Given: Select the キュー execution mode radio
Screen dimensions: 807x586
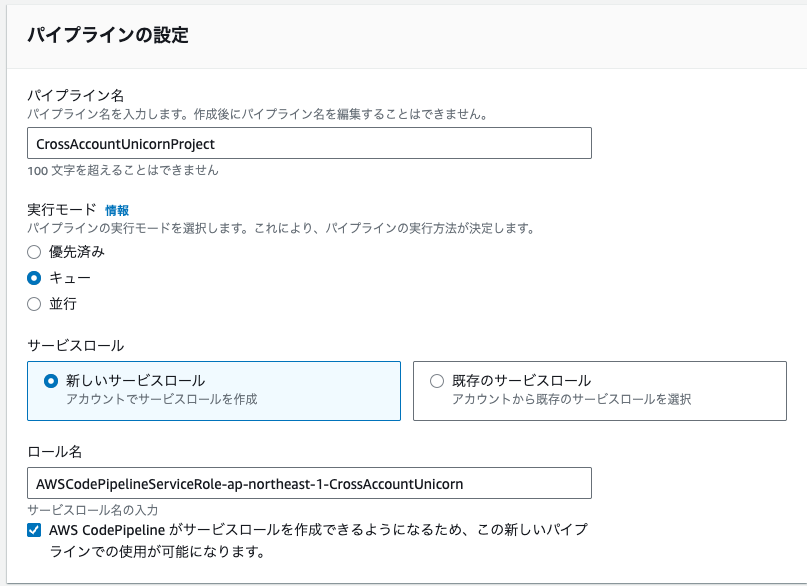Looking at the screenshot, I should 34,278.
